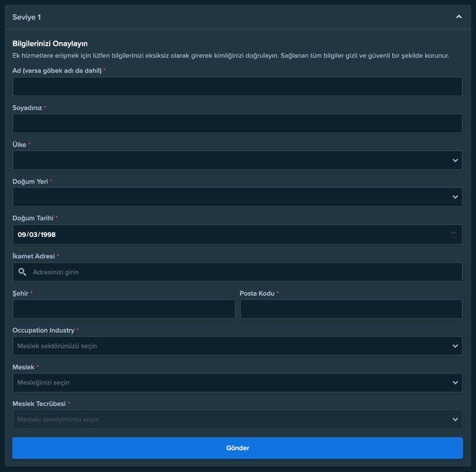Open the Ülke country dropdown

tap(237, 161)
